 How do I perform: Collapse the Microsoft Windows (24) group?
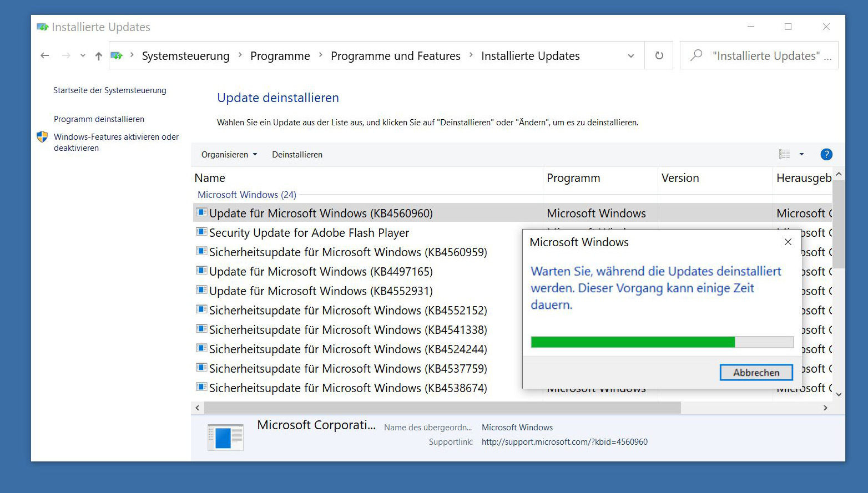[x=247, y=195]
